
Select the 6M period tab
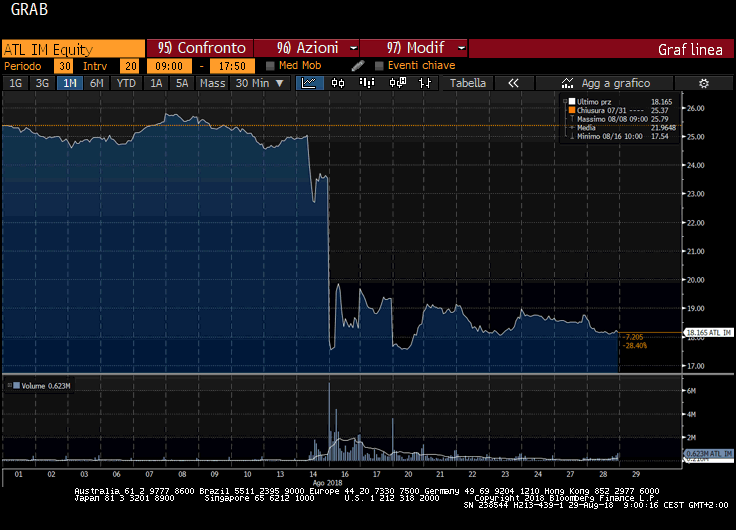click(97, 83)
